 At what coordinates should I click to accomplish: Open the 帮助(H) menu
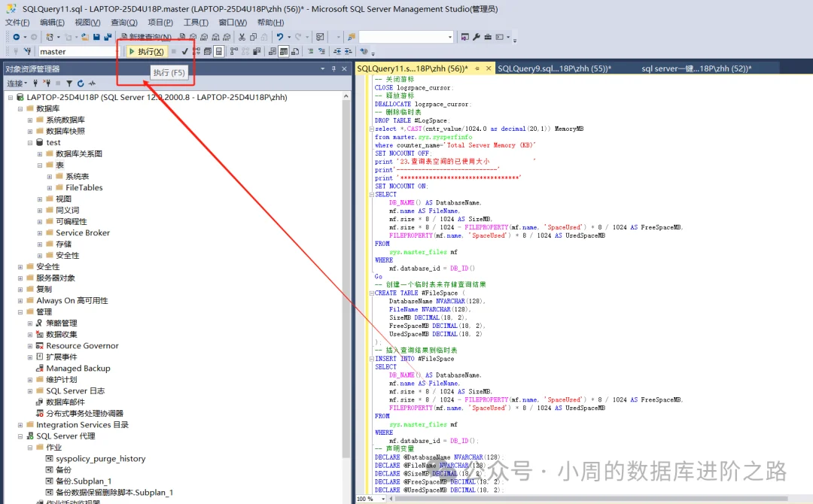(x=270, y=23)
